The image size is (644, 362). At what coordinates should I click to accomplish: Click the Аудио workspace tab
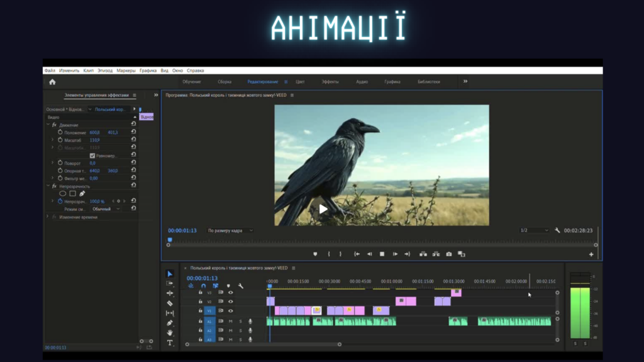[x=362, y=82]
